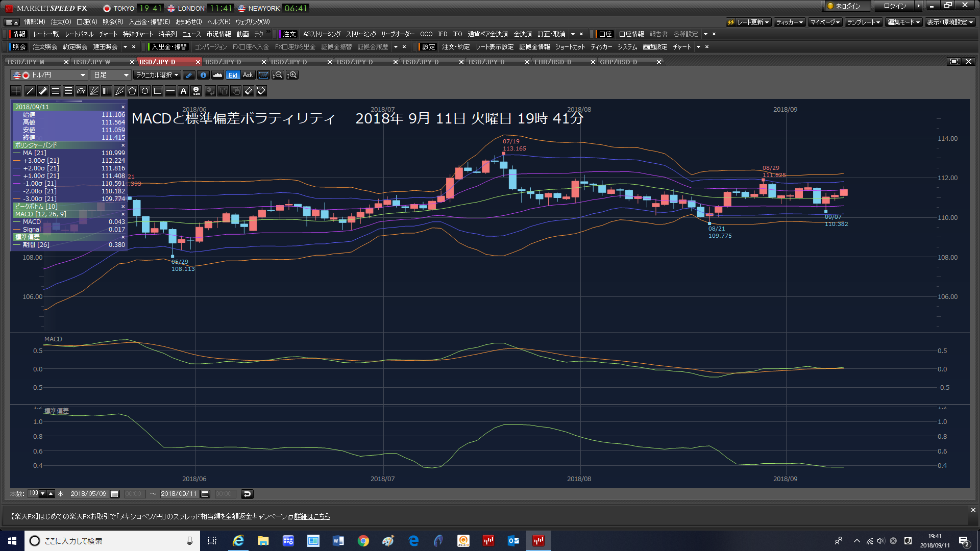Switch chart type with mountain icon
The width and height of the screenshot is (980, 551).
pyautogui.click(x=218, y=75)
